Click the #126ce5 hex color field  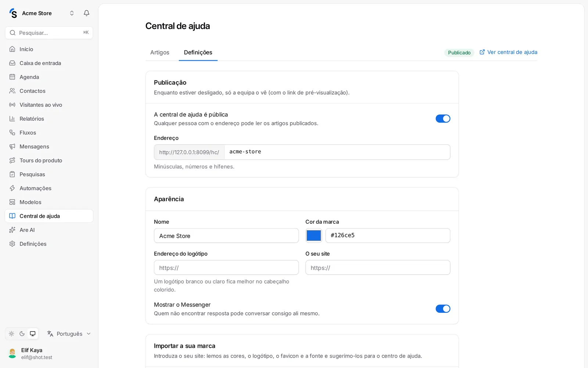[x=388, y=236]
